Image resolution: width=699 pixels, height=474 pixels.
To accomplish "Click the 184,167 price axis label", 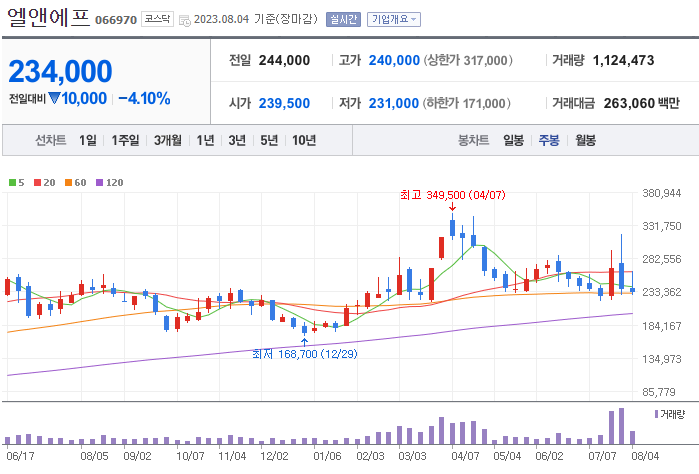I will click(x=662, y=326).
